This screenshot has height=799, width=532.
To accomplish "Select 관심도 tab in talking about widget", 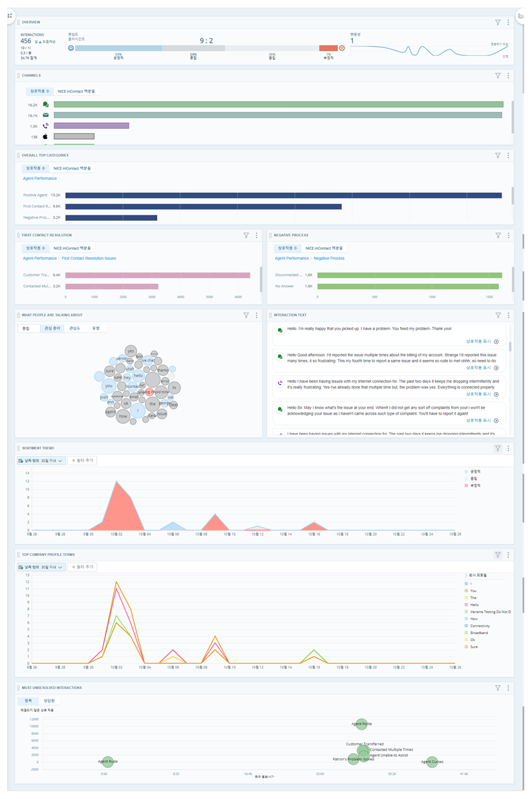I will 75,328.
